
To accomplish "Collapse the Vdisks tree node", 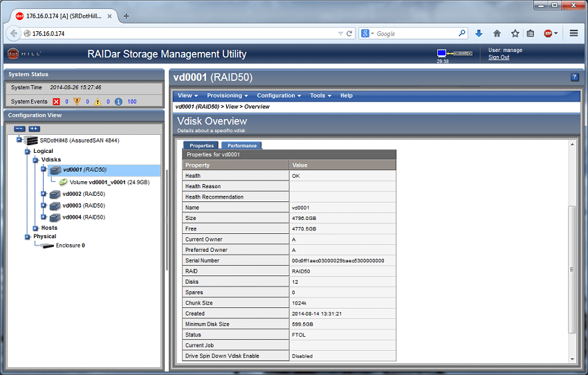I will pos(35,160).
